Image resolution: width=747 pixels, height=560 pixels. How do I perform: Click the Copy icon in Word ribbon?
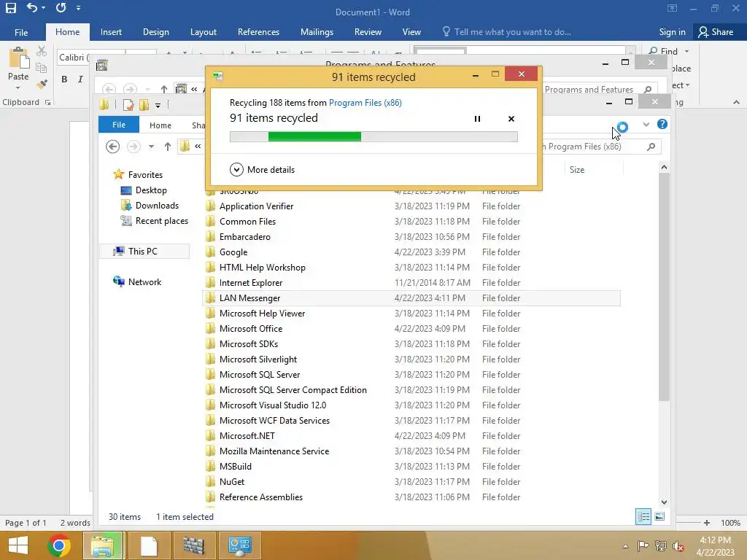point(42,68)
